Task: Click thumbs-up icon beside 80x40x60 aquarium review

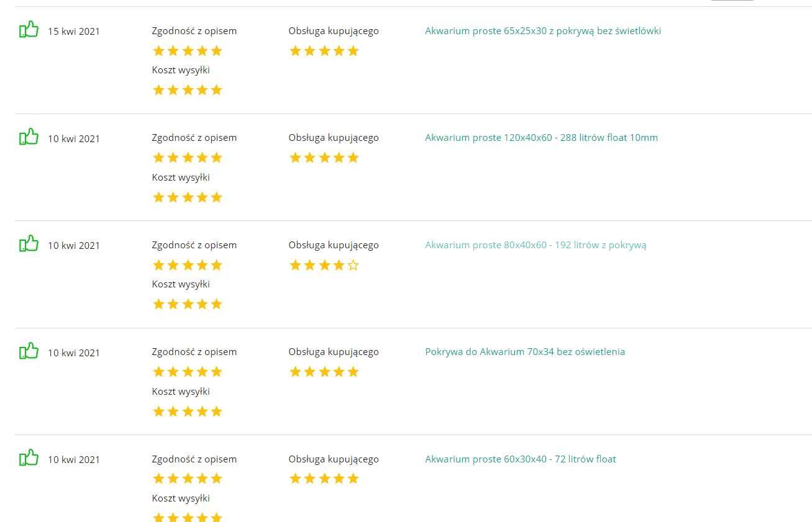Action: point(29,243)
